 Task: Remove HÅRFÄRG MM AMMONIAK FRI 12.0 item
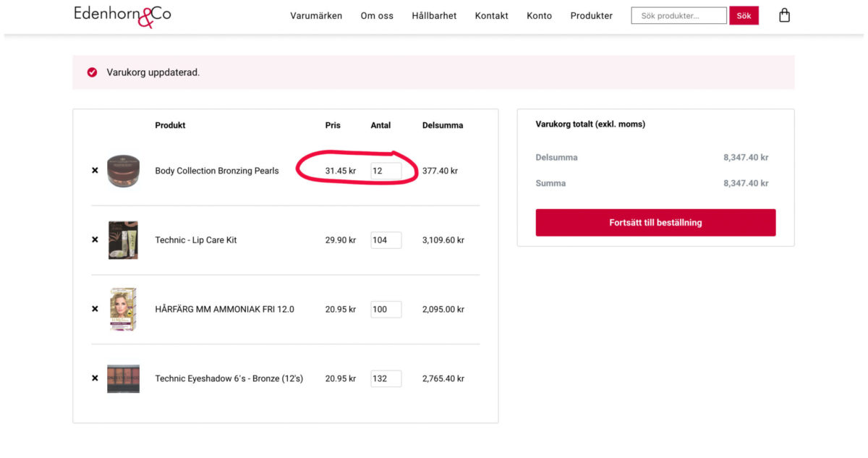[95, 309]
